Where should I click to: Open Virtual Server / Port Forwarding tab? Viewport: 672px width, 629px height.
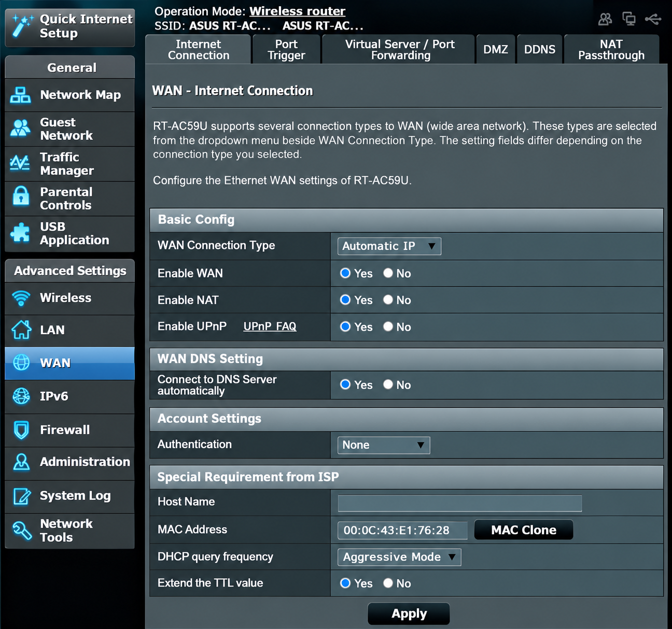coord(399,50)
